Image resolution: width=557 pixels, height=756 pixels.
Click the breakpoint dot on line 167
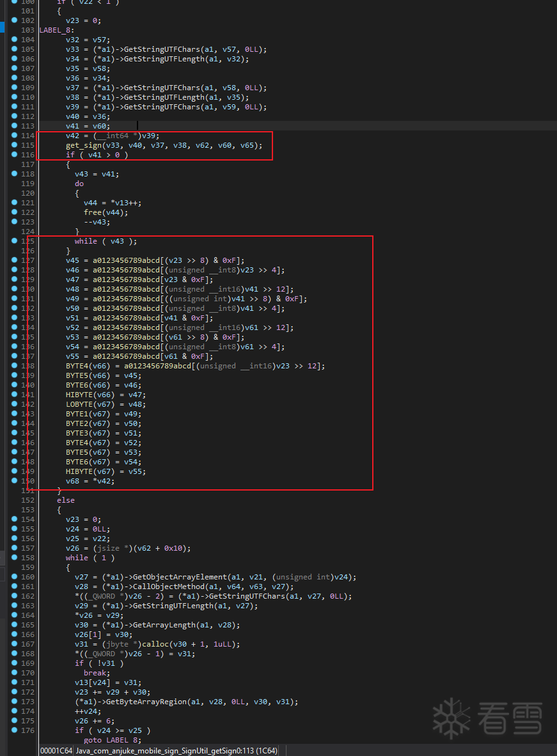point(15,644)
